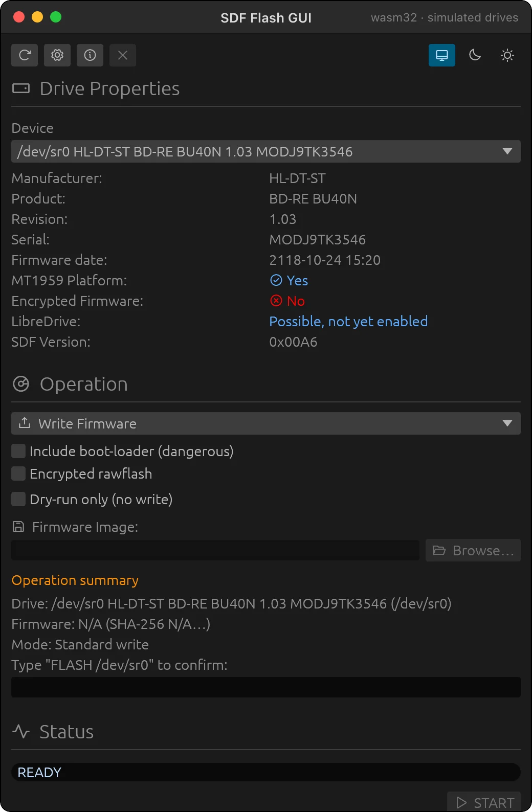This screenshot has height=812, width=532.
Task: Click the X cancel icon in toolbar
Action: [x=123, y=55]
